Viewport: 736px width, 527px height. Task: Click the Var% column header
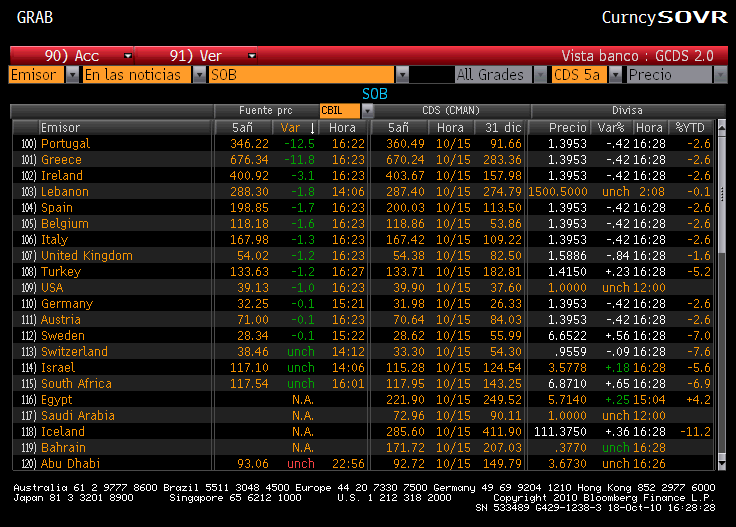(x=611, y=128)
